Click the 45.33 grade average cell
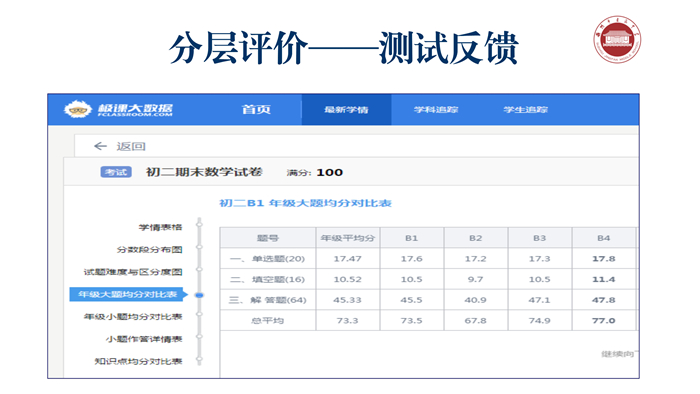The height and width of the screenshot is (394, 700). 348,300
